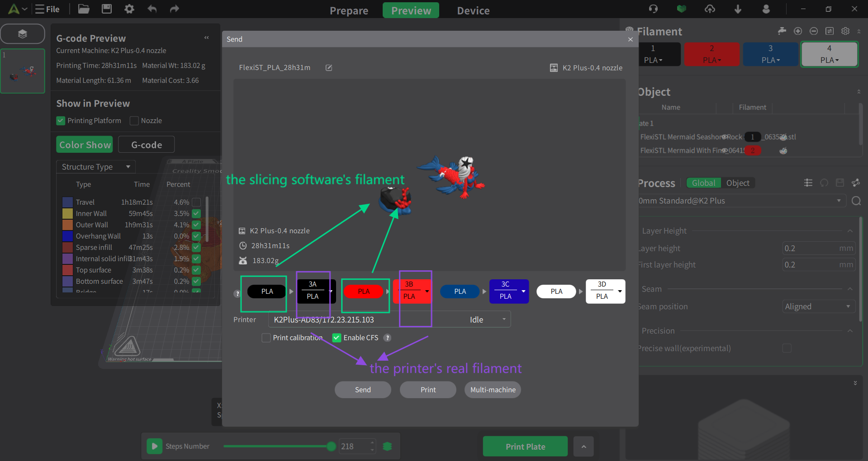Click the layers stack button in sidebar
This screenshot has width=868, height=461.
(x=23, y=33)
